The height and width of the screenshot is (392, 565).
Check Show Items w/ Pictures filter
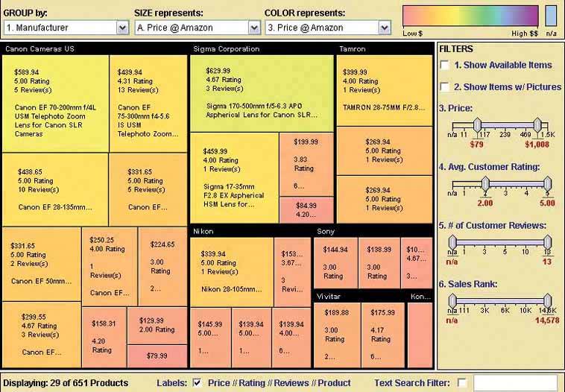(x=445, y=86)
